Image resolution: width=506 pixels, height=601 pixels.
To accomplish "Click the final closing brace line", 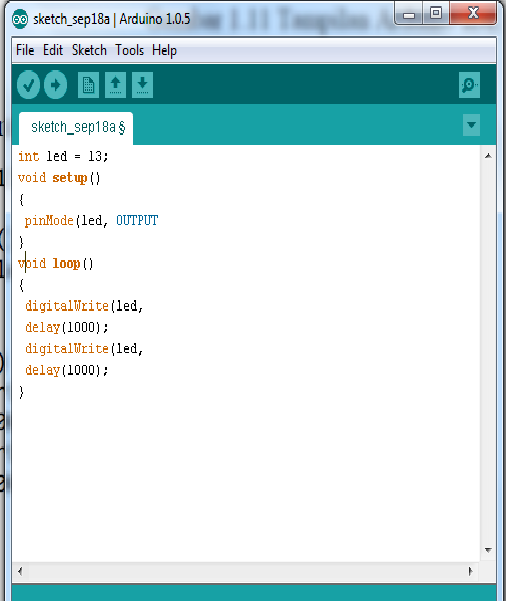I will pyautogui.click(x=21, y=392).
